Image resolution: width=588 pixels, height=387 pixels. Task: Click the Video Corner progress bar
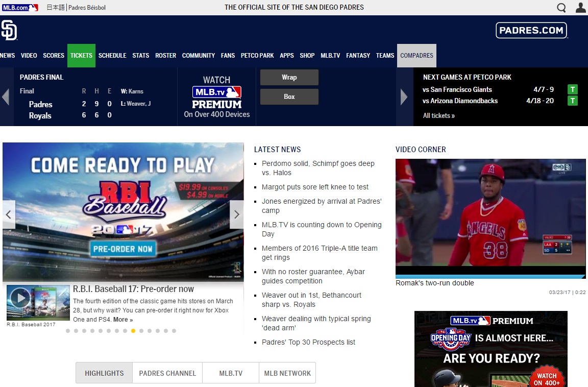click(x=491, y=277)
